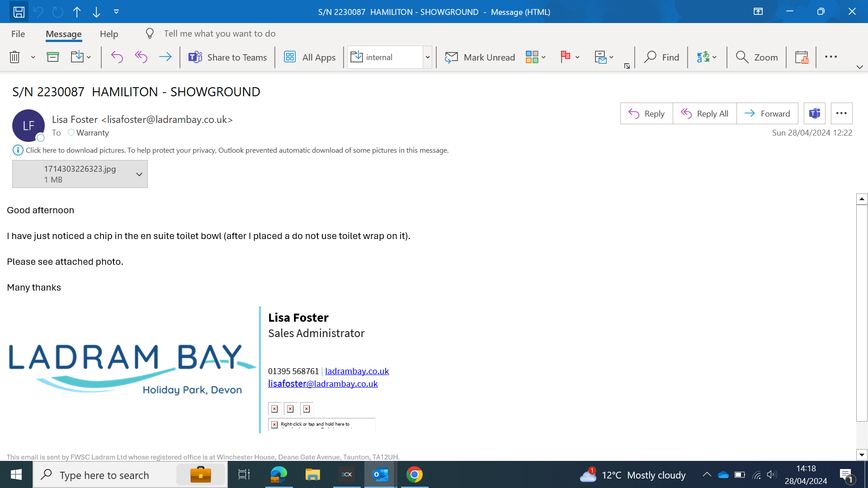The image size is (868, 488).
Task: Click Save icon in title bar
Action: (x=19, y=12)
